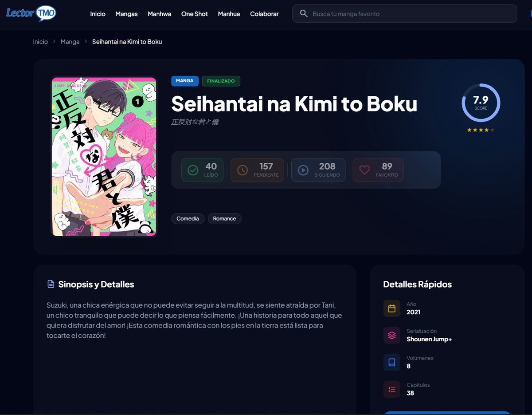Focus the Busca tu manga favorito field
The image size is (532, 415).
(404, 14)
